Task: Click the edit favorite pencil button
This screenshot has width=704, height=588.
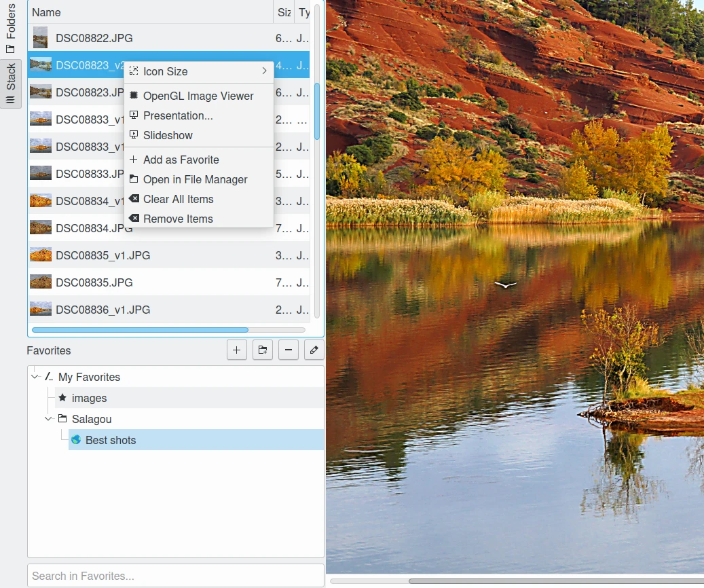Action: (x=314, y=350)
